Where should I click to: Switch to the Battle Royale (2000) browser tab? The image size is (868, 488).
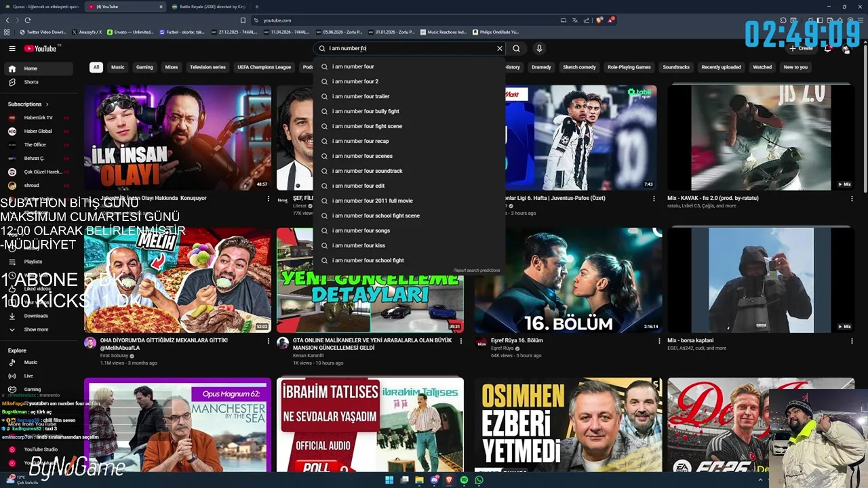coord(208,7)
